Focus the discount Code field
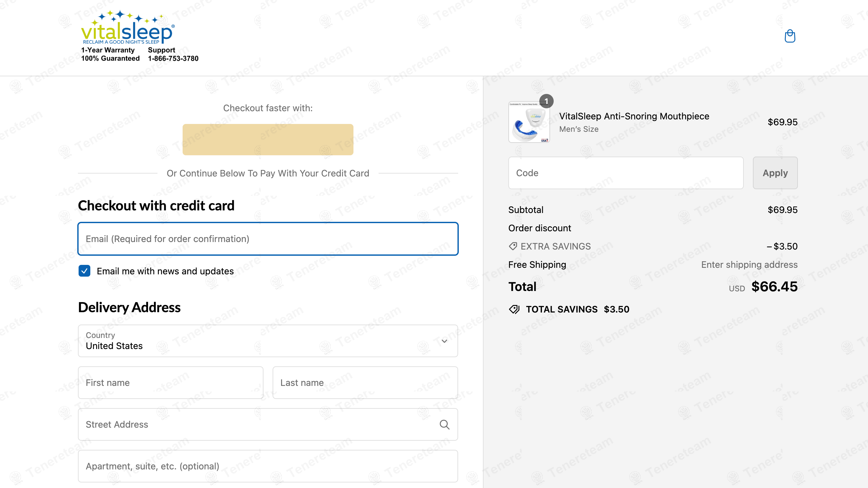868x488 pixels. 626,173
